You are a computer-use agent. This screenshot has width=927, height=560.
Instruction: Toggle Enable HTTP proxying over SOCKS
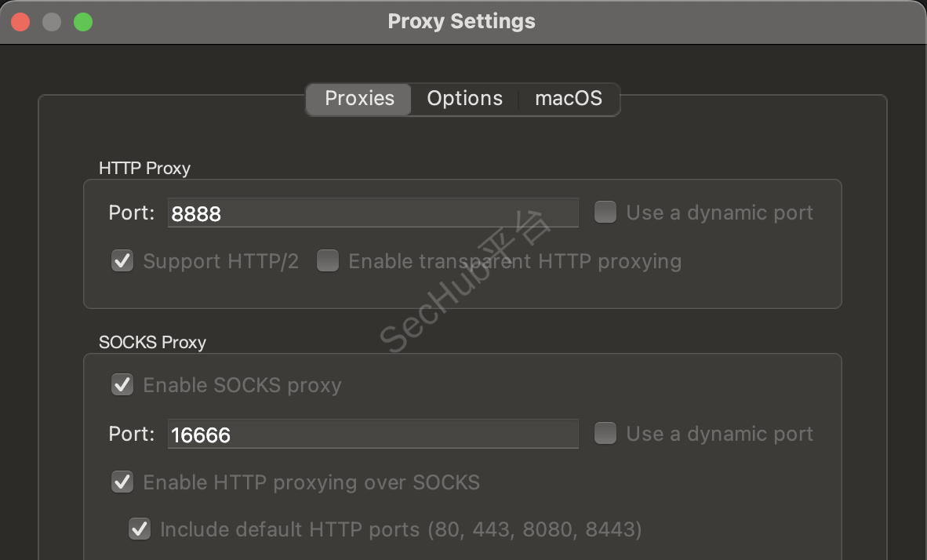122,482
